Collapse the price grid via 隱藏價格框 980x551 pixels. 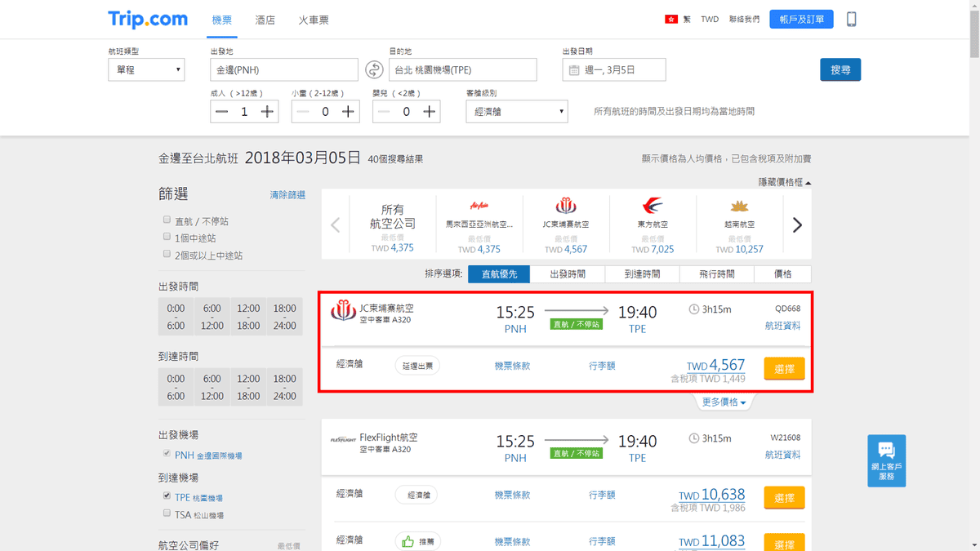(x=784, y=182)
